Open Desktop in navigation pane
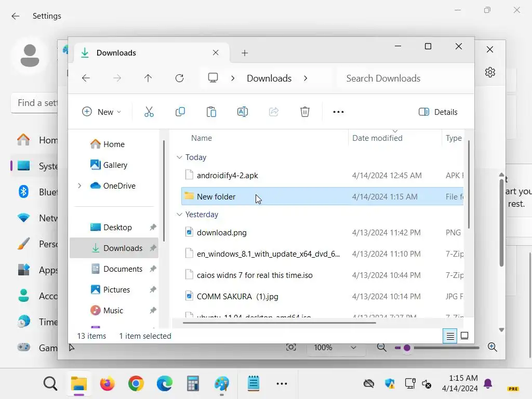The width and height of the screenshot is (532, 399). click(114, 228)
